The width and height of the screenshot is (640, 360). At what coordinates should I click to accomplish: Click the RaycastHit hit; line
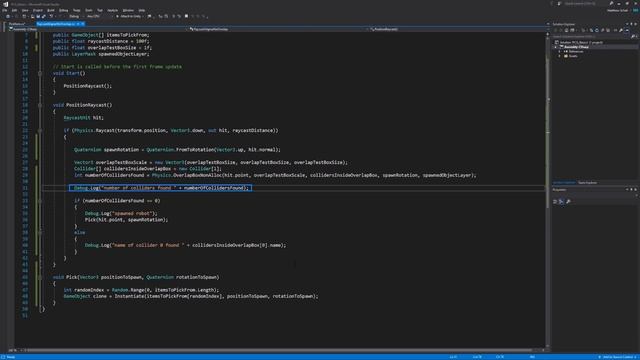pyautogui.click(x=84, y=118)
